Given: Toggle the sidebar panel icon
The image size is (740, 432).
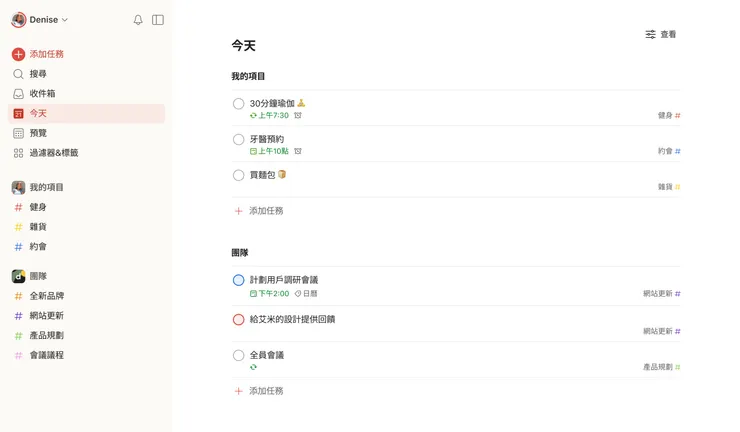Looking at the screenshot, I should [158, 20].
